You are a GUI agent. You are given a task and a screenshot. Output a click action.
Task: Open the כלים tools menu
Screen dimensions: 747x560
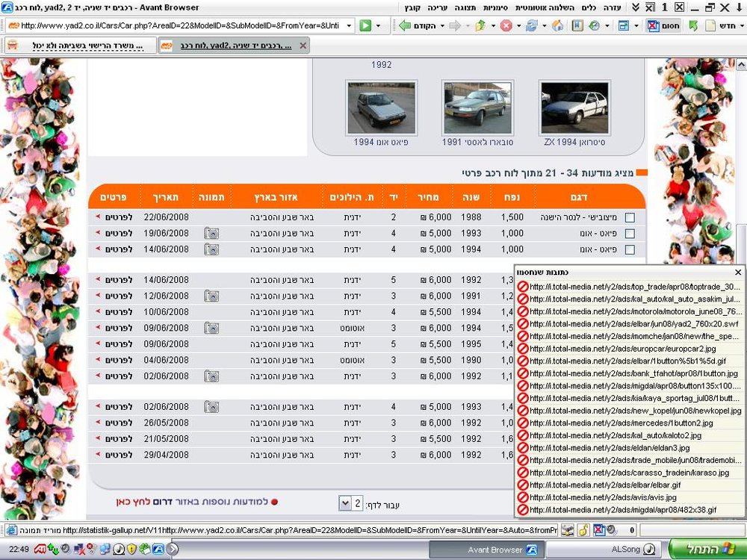(589, 7)
